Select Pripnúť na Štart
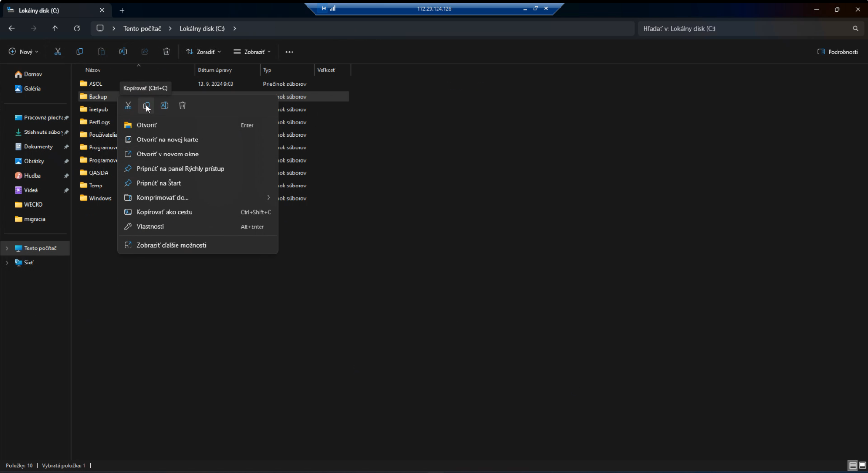 pyautogui.click(x=198, y=183)
